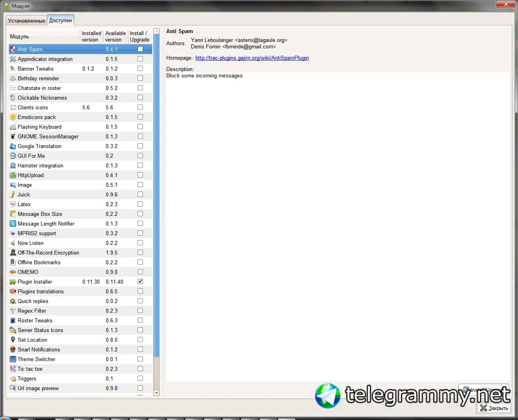The image size is (518, 420).
Task: Select the Server Status Icons row
Action: 80,330
